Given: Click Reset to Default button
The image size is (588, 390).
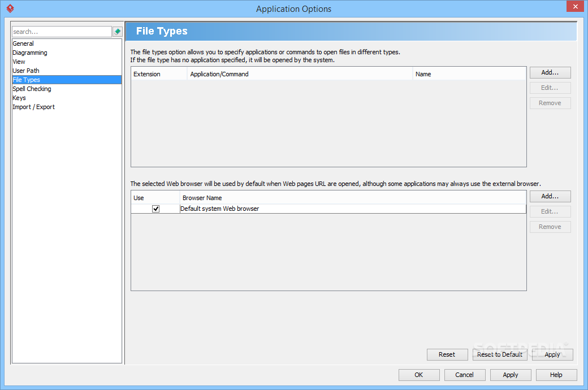Looking at the screenshot, I should (x=499, y=355).
